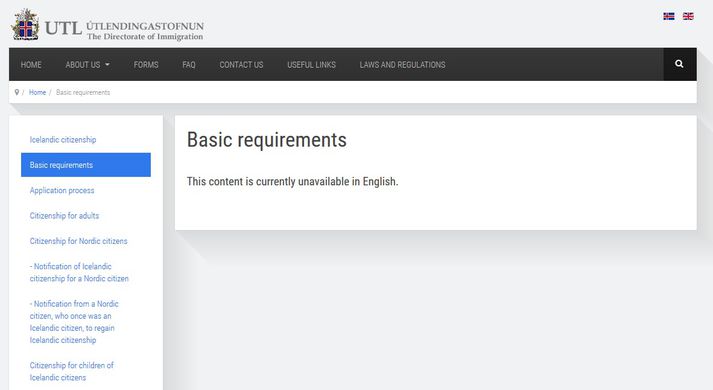Expand the About Us dropdown arrow

107,65
